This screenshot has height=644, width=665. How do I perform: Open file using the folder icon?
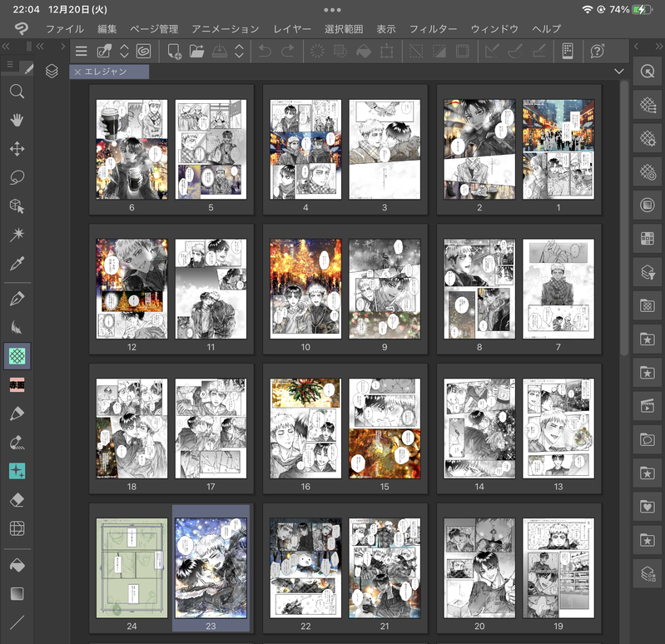[x=196, y=52]
